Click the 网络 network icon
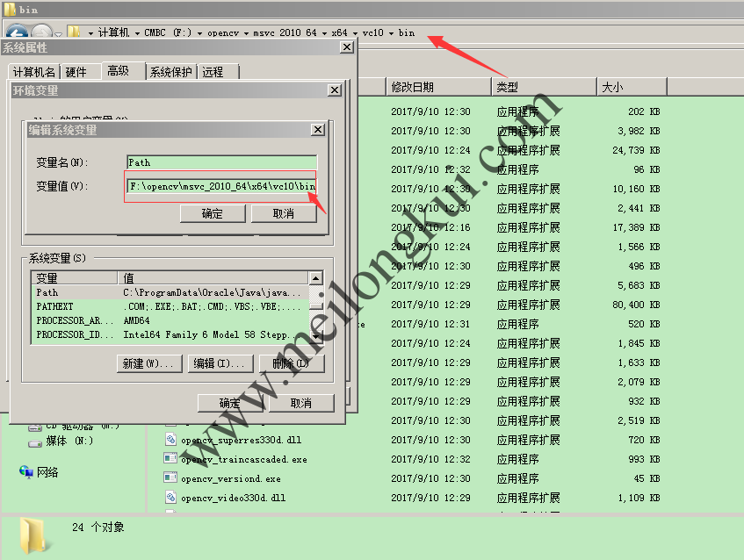This screenshot has width=744, height=560. click(26, 472)
